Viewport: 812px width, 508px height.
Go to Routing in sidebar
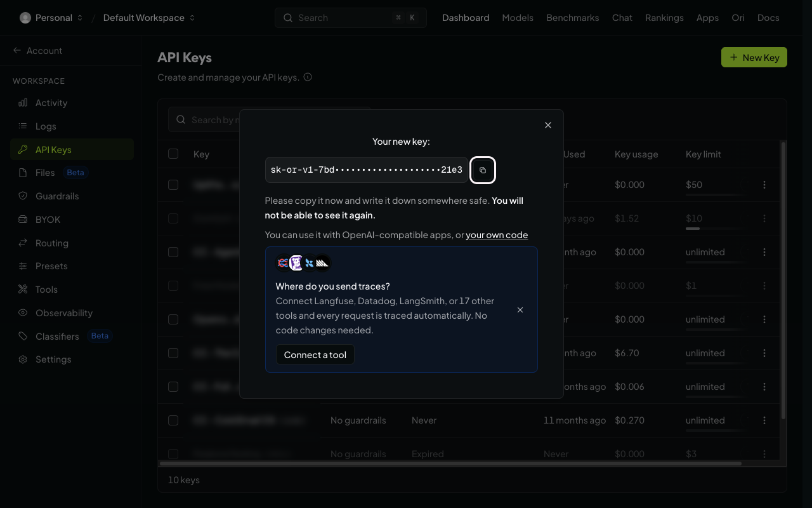coord(72,243)
